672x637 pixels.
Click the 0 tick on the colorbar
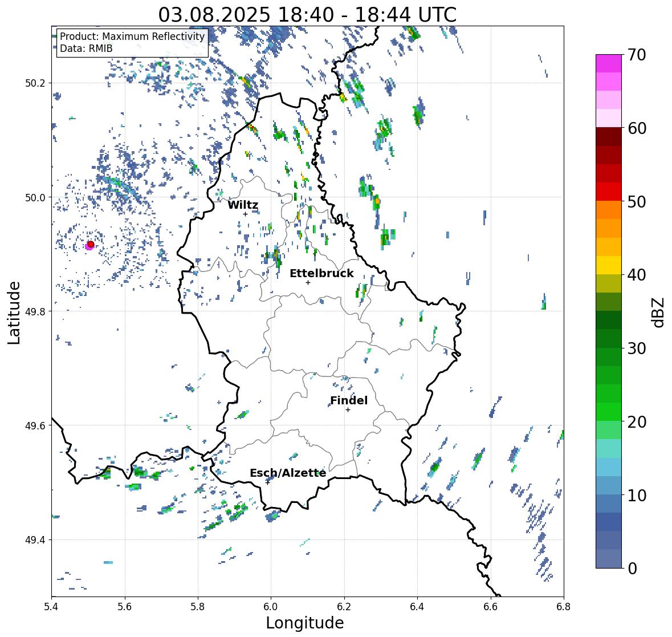(x=632, y=569)
